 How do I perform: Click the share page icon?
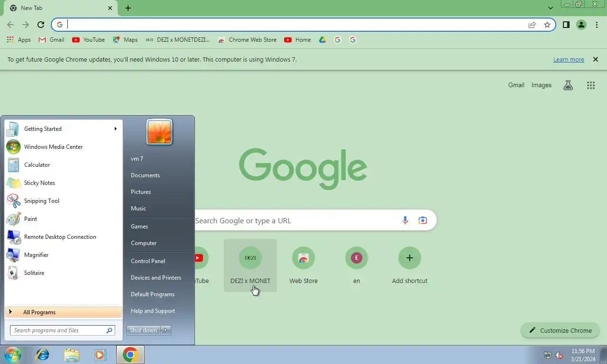[x=532, y=25]
